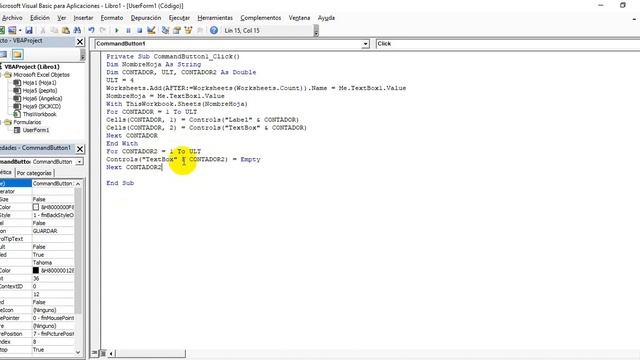This screenshot has width=640, height=360.
Task: Click View Object icon in Project panel
Action: [4, 54]
